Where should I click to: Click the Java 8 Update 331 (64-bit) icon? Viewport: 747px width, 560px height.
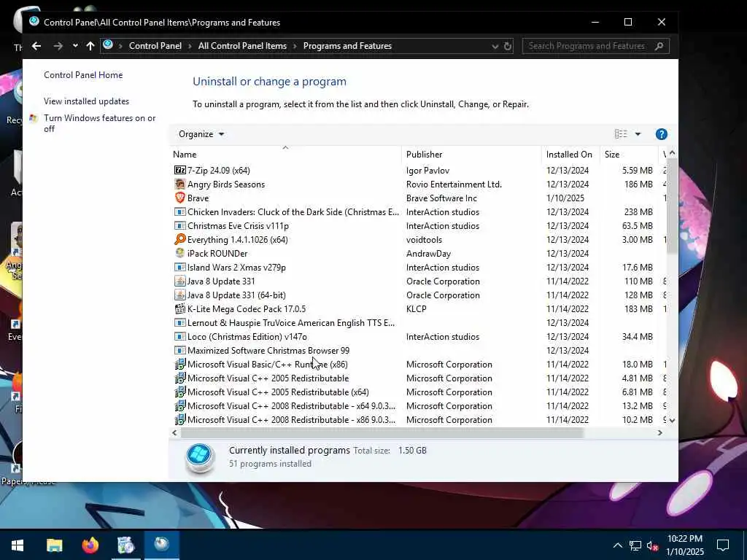pos(179,295)
